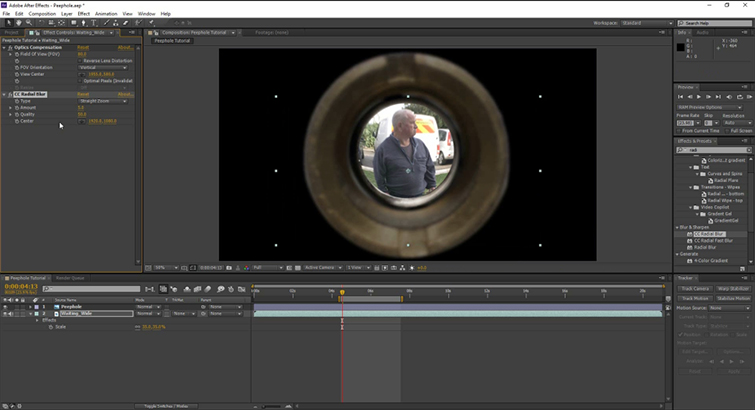
Task: Reset Optics Compensation effect
Action: pos(83,48)
